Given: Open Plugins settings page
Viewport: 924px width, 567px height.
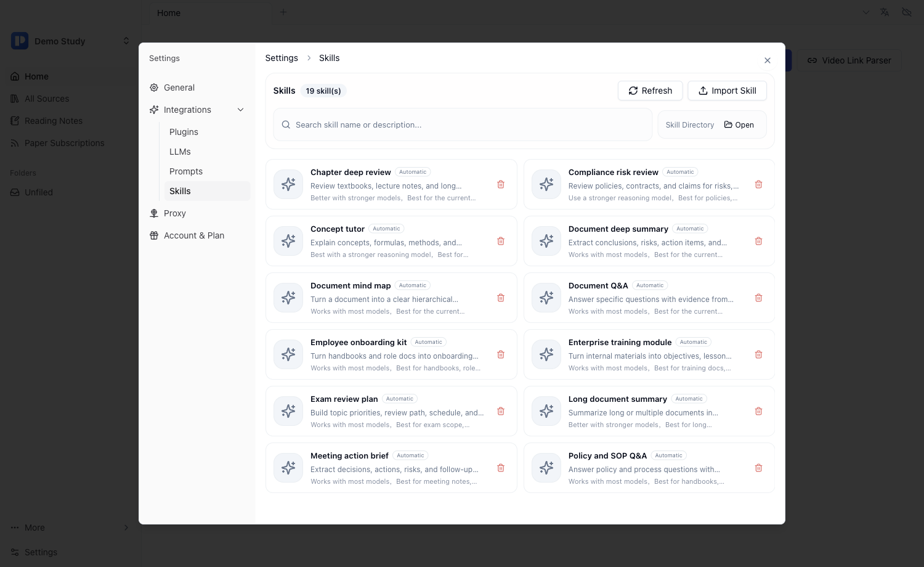Looking at the screenshot, I should (x=207, y=132).
